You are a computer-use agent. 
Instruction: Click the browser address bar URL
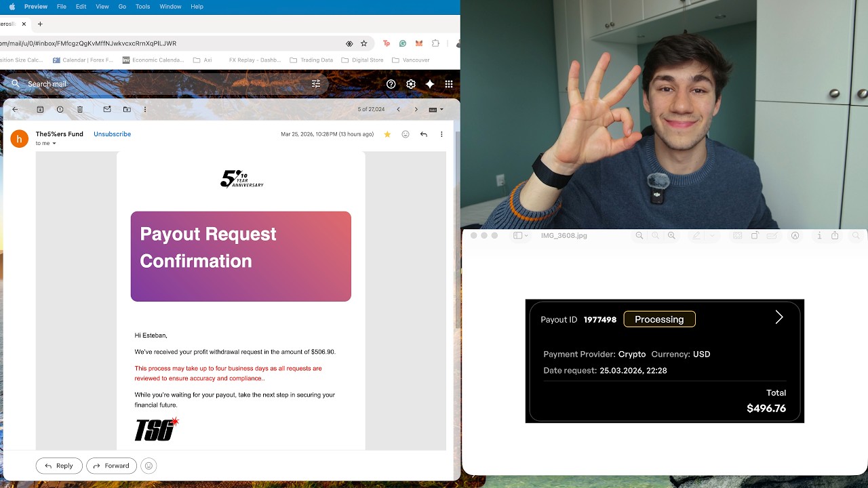point(88,43)
